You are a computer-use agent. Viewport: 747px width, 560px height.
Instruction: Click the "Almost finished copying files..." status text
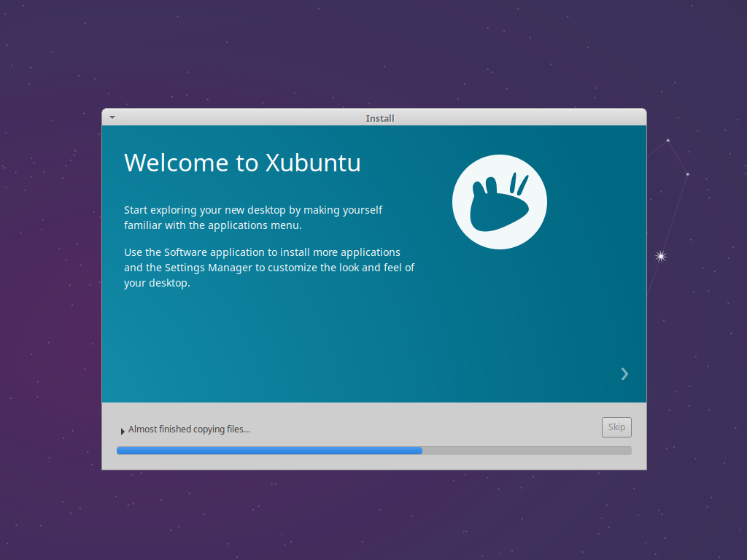(188, 429)
